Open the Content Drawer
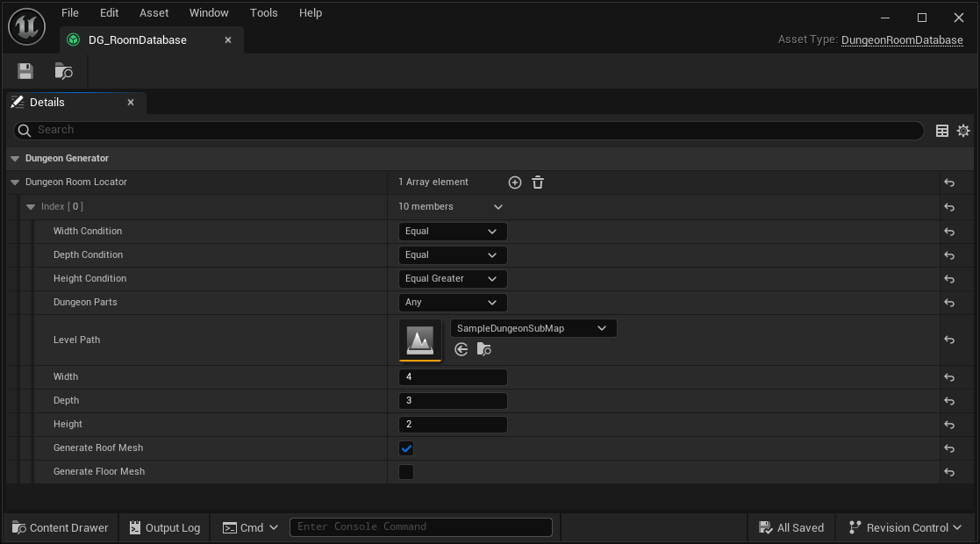The width and height of the screenshot is (980, 544). click(x=60, y=527)
